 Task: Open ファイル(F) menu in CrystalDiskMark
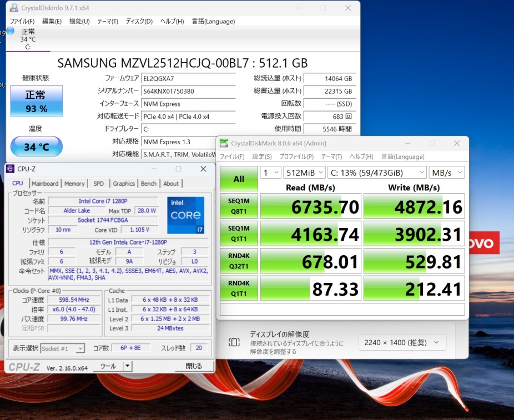click(x=232, y=156)
